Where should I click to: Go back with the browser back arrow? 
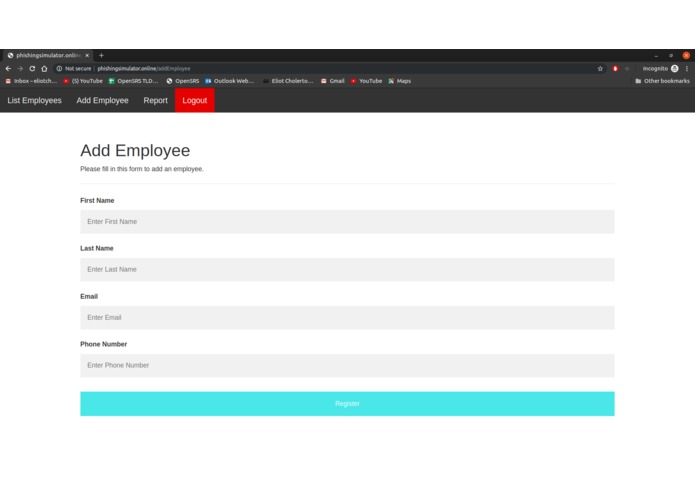pos(8,69)
